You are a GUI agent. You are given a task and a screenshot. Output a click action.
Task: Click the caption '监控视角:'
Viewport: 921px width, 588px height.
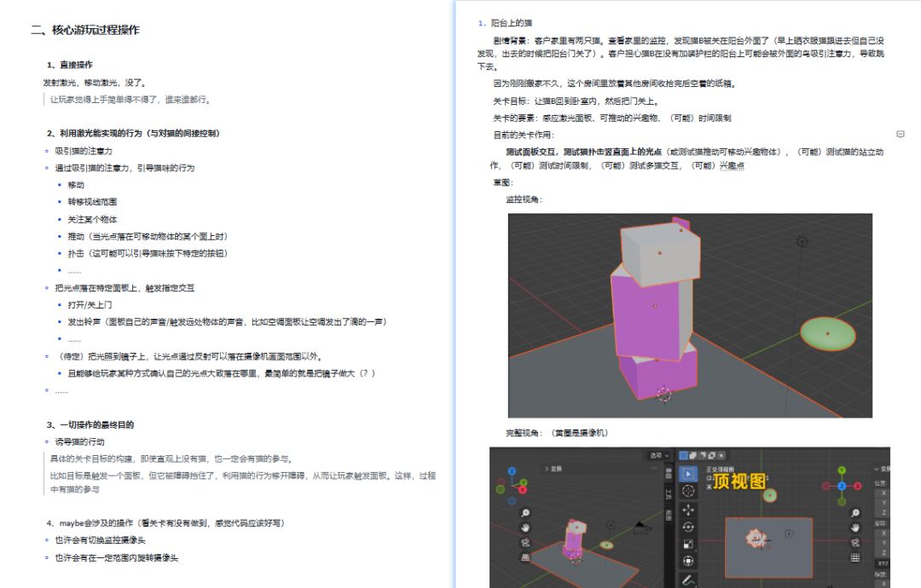524,199
